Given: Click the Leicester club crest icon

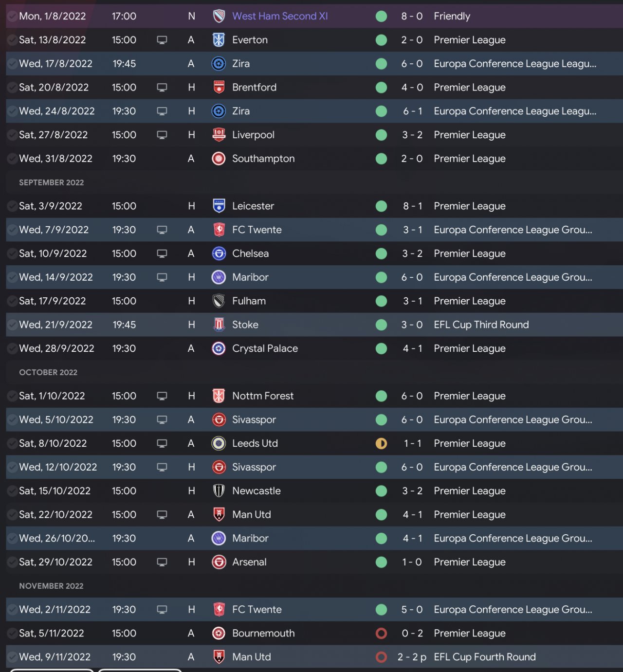Looking at the screenshot, I should point(219,206).
